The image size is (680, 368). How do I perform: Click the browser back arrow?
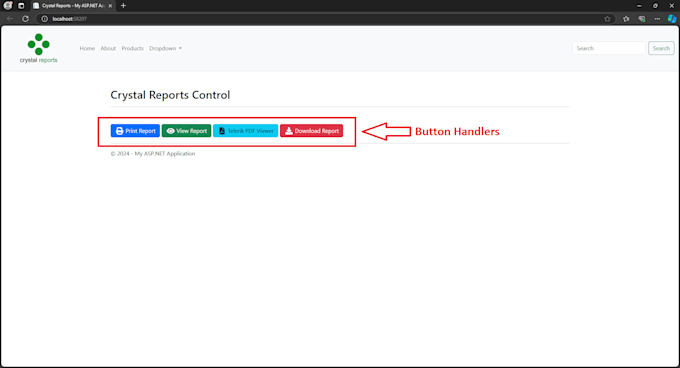pos(10,19)
